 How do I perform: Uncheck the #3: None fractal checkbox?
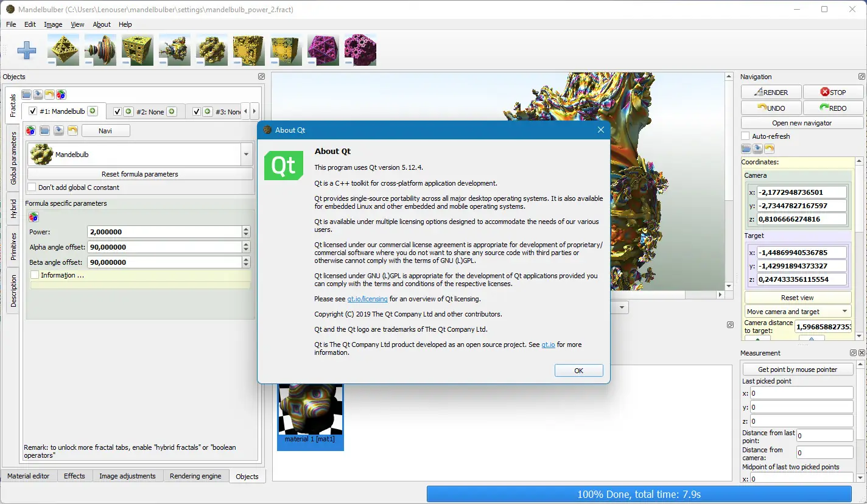tap(197, 111)
